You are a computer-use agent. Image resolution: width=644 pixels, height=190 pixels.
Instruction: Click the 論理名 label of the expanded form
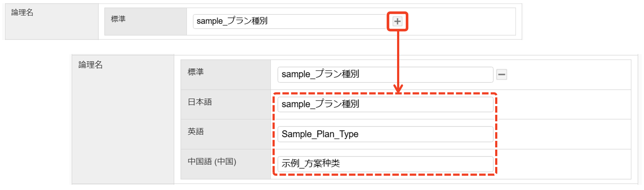90,65
